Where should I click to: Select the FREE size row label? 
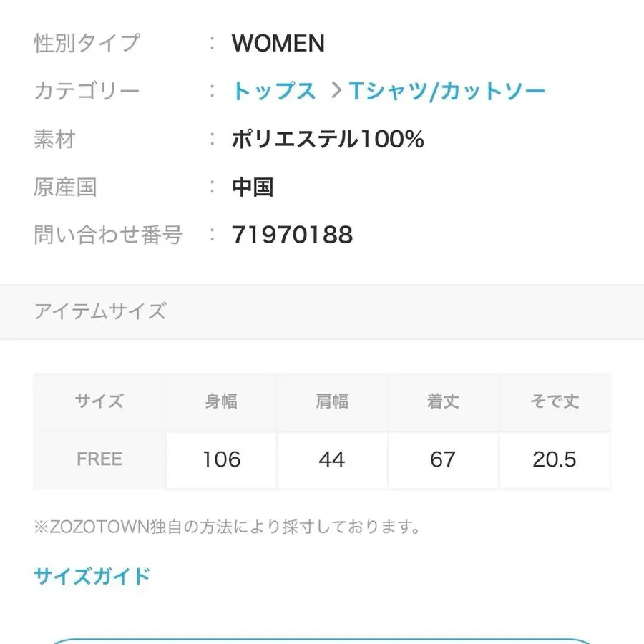98,459
